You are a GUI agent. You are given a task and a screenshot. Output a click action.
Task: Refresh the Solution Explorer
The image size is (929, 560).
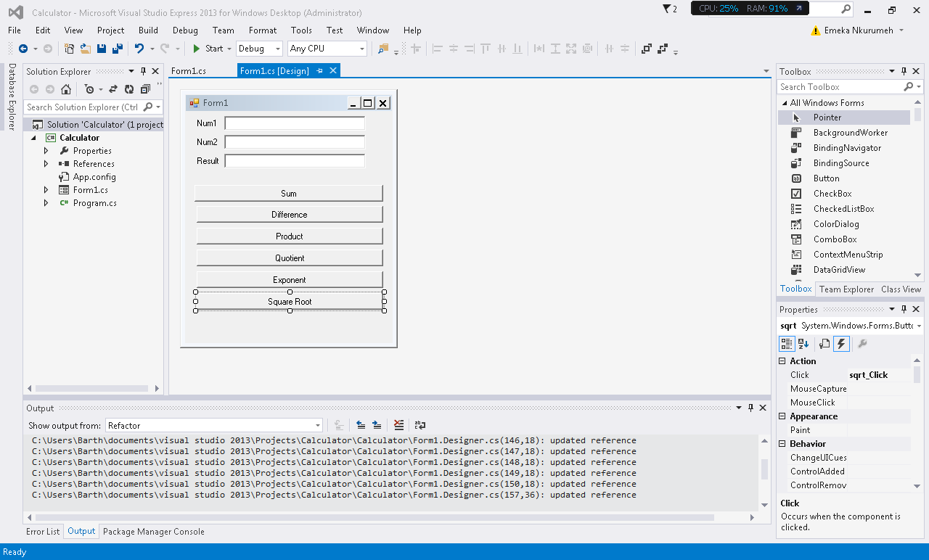click(x=129, y=89)
